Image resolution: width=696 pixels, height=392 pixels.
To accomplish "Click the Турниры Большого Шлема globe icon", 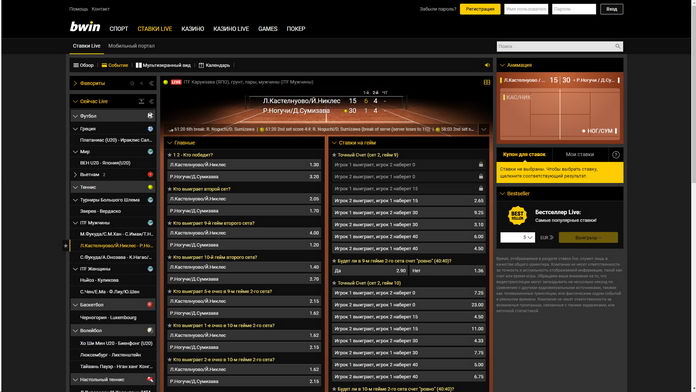I will (150, 200).
